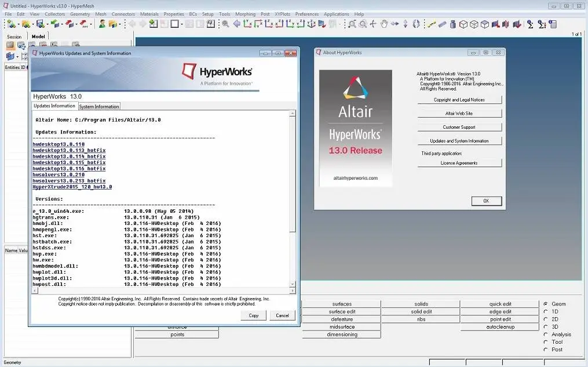This screenshot has height=367, width=588.
Task: Click the Open Model folder icon
Action: [x=25, y=24]
